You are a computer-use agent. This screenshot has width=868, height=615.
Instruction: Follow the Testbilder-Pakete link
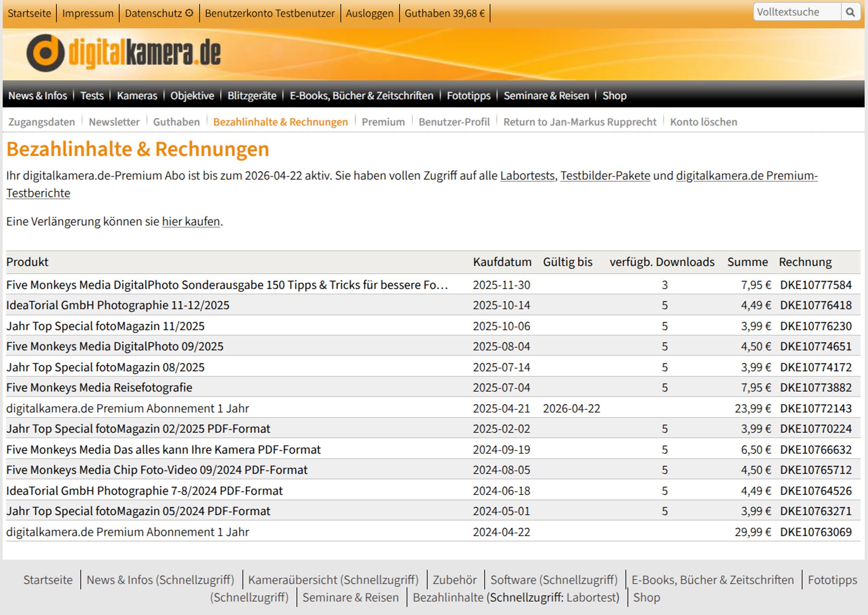(x=605, y=176)
